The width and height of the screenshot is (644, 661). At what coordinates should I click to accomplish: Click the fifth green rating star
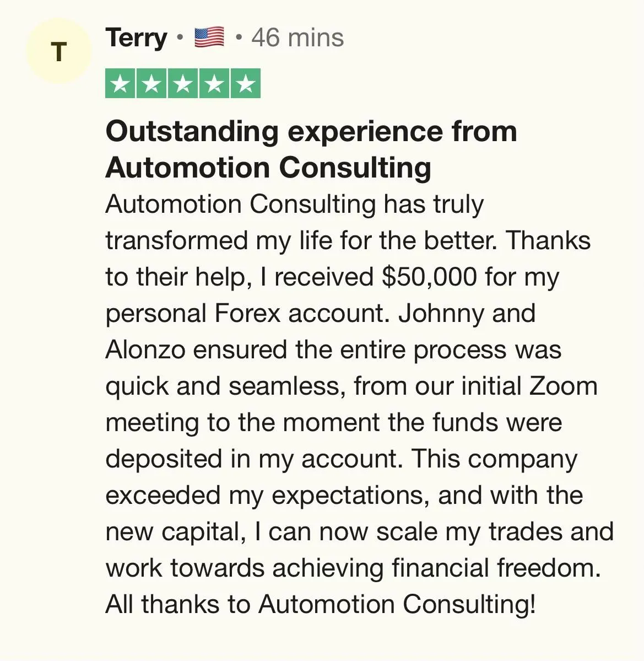pyautogui.click(x=246, y=83)
